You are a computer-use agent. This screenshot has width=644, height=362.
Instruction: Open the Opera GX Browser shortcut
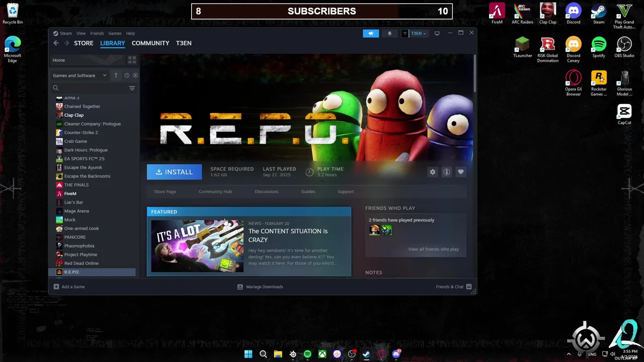[573, 83]
